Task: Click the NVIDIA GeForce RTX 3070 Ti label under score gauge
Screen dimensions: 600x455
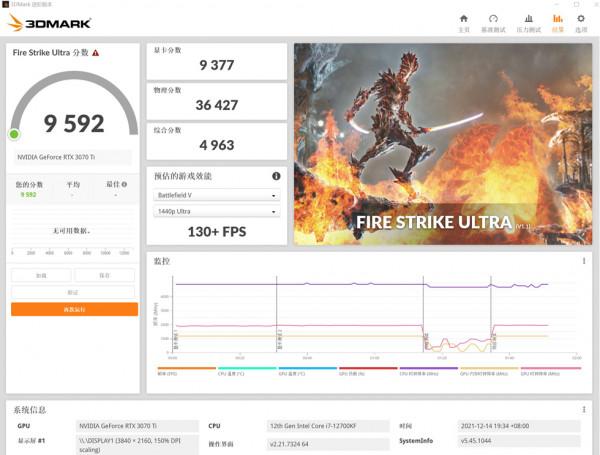Action: tap(73, 157)
